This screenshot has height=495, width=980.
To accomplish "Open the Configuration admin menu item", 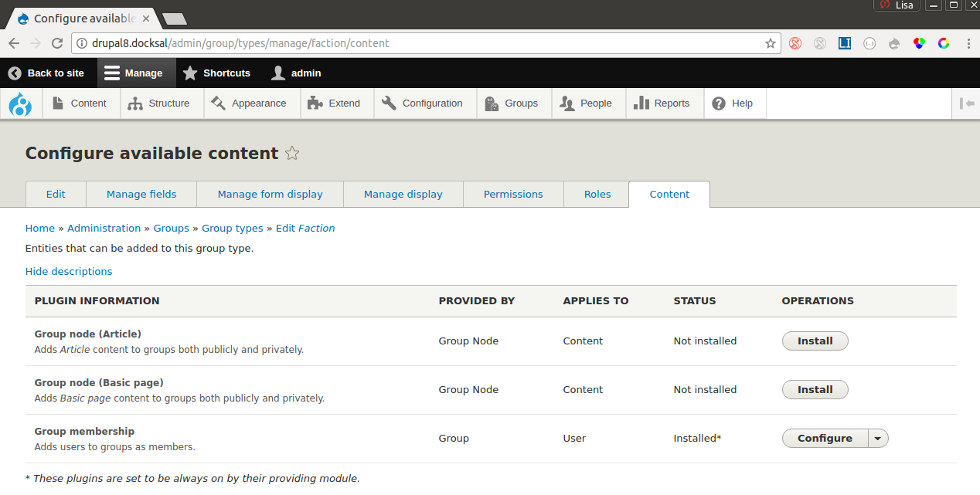I will point(422,103).
